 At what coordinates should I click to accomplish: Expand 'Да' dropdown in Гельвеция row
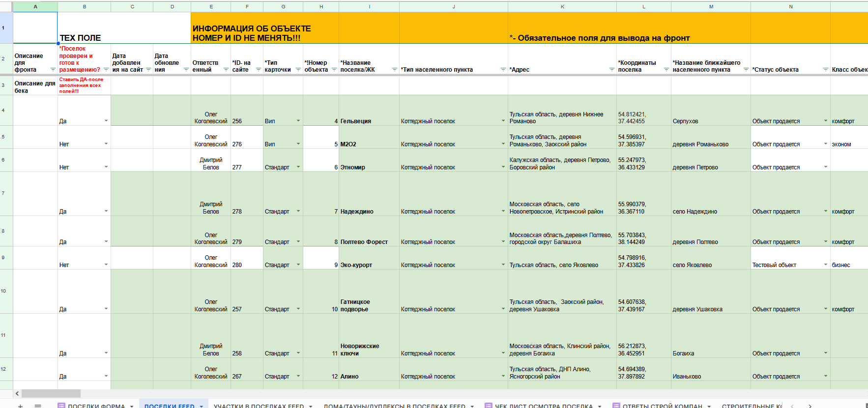point(106,121)
